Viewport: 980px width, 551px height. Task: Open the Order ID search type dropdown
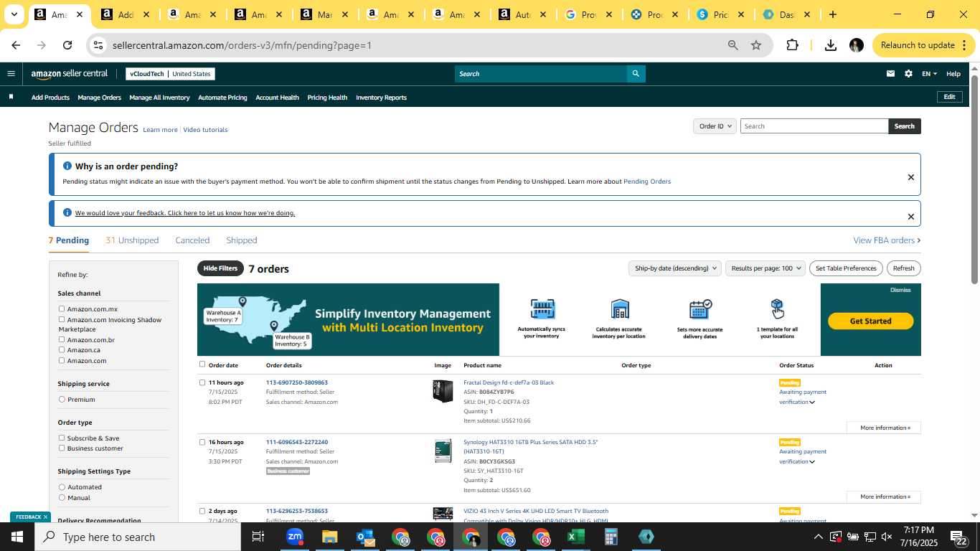point(715,126)
